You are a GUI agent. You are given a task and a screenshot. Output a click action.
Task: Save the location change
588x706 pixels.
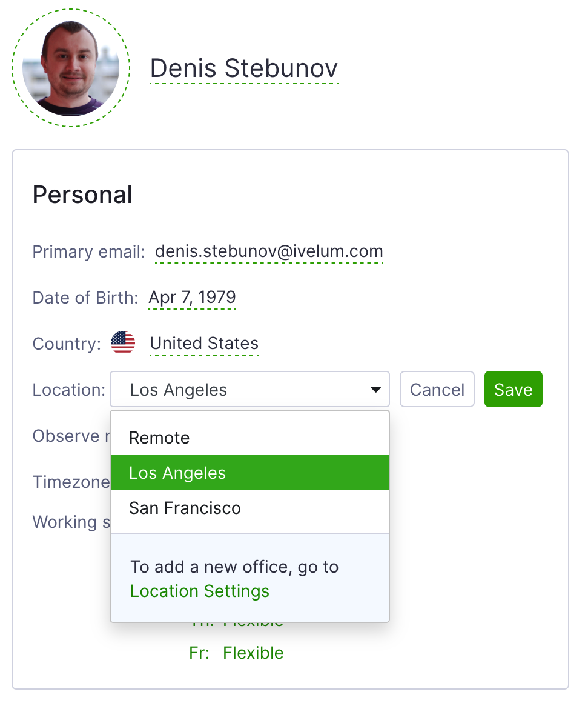click(x=514, y=390)
